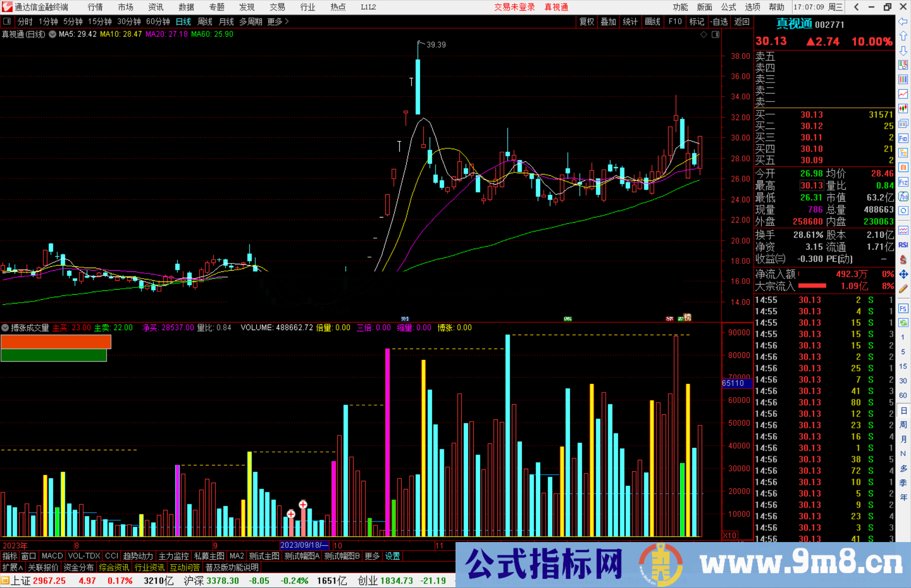
Task: Click the back navigation arrow icon in right sidebar
Action: (x=903, y=22)
